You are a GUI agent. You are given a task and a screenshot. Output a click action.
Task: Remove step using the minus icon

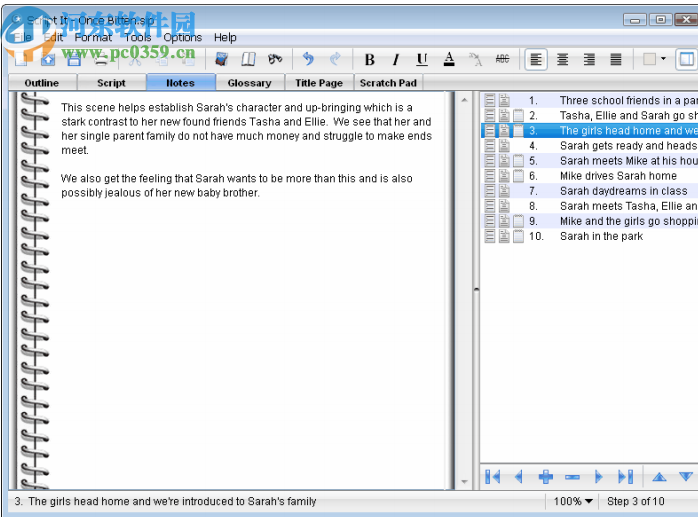[x=572, y=477]
